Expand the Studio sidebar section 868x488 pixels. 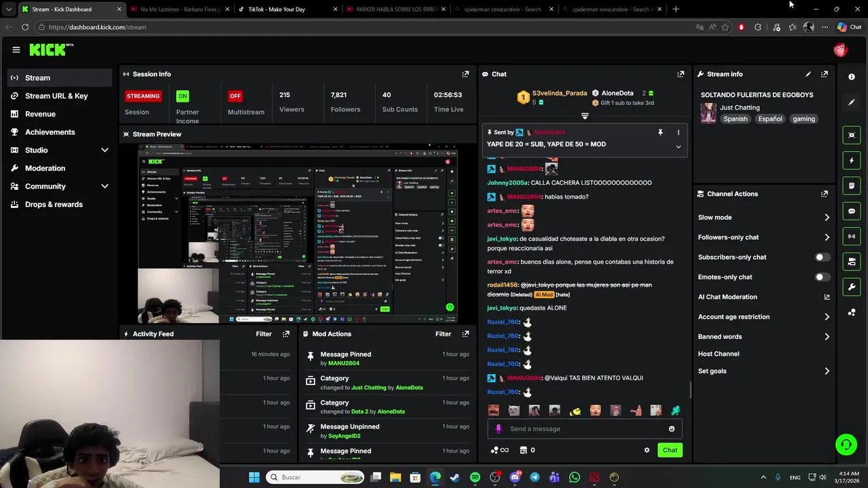click(x=104, y=150)
